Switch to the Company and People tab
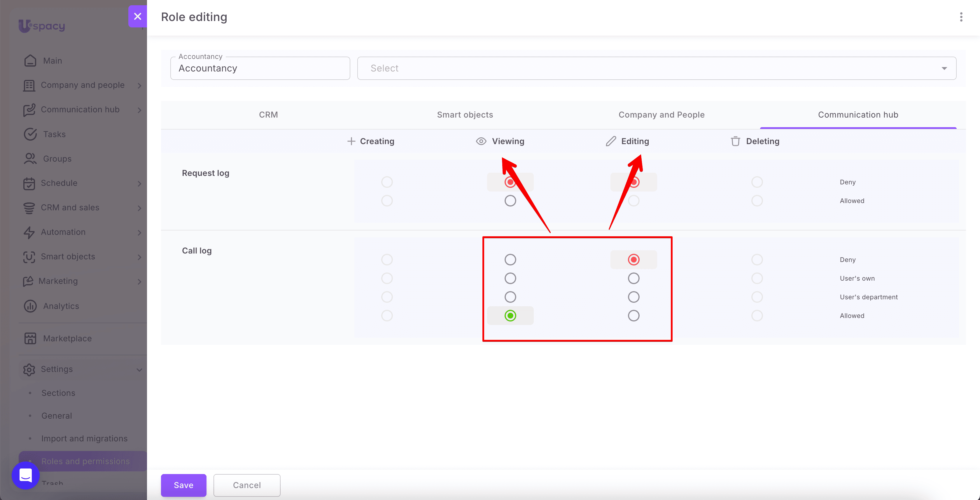 (661, 115)
